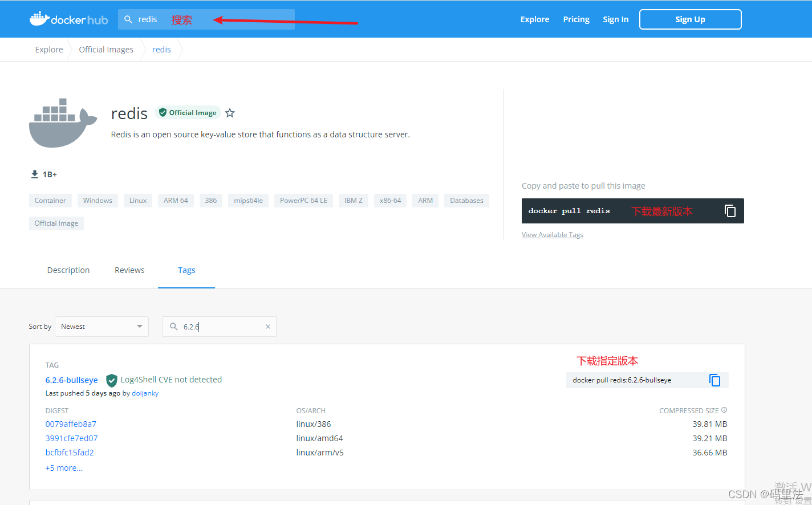Click the redis breadcrumb
This screenshot has width=812, height=505.
pyautogui.click(x=161, y=50)
